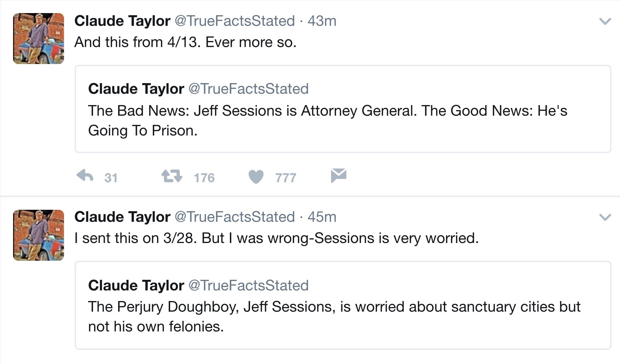Open quoted Perjury Doughboy tweet

[342, 316]
